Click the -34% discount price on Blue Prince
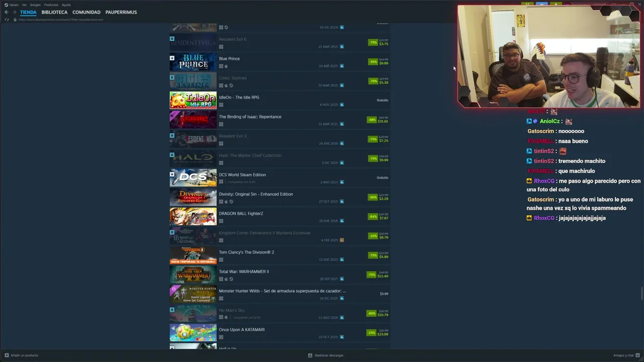Screen dimensions: 644x362 pyautogui.click(x=378, y=62)
